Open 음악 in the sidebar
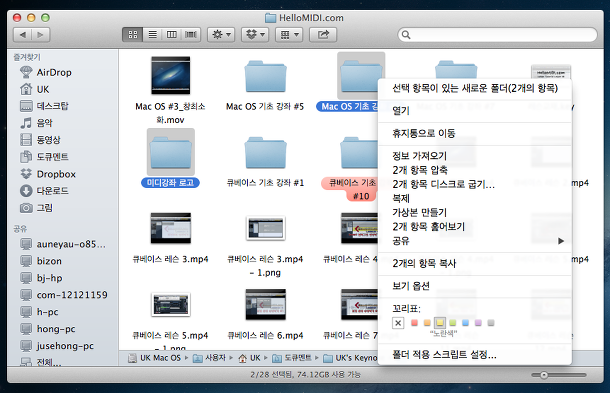The image size is (610, 393). point(36,123)
